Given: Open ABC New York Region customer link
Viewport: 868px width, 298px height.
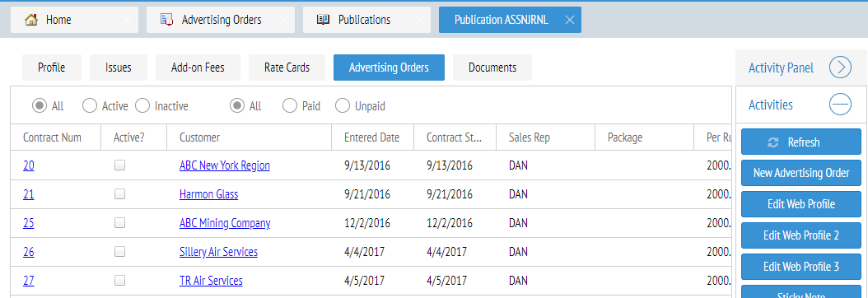Looking at the screenshot, I should coord(225,165).
